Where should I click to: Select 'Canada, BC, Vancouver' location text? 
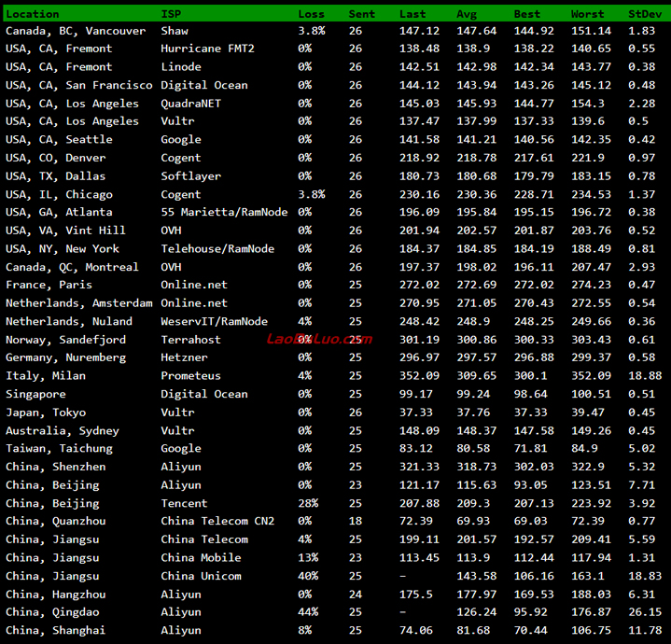click(x=76, y=31)
